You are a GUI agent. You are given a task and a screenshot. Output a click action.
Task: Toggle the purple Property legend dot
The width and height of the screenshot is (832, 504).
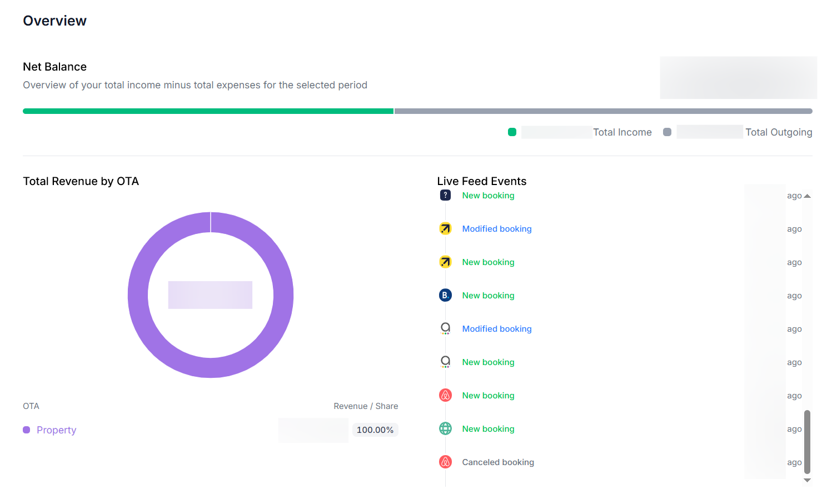(27, 430)
